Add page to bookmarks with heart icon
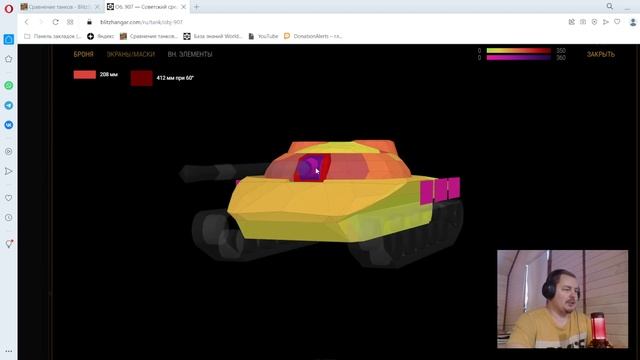This screenshot has height=360, width=640. click(617, 22)
